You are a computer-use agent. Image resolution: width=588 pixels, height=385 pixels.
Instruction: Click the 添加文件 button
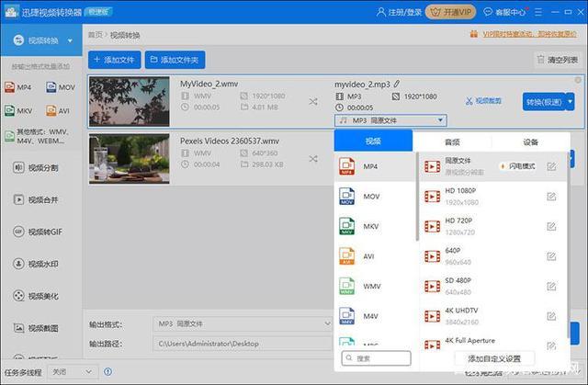114,60
